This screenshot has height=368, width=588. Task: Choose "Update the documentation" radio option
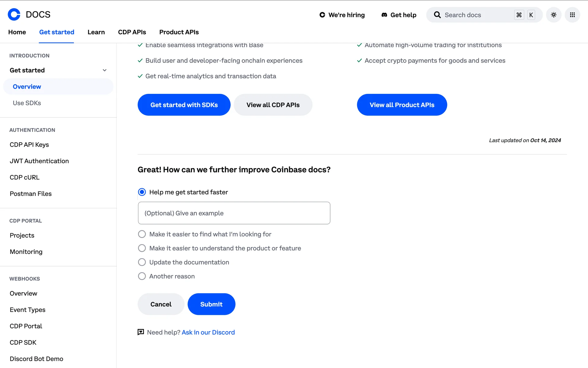pyautogui.click(x=142, y=262)
